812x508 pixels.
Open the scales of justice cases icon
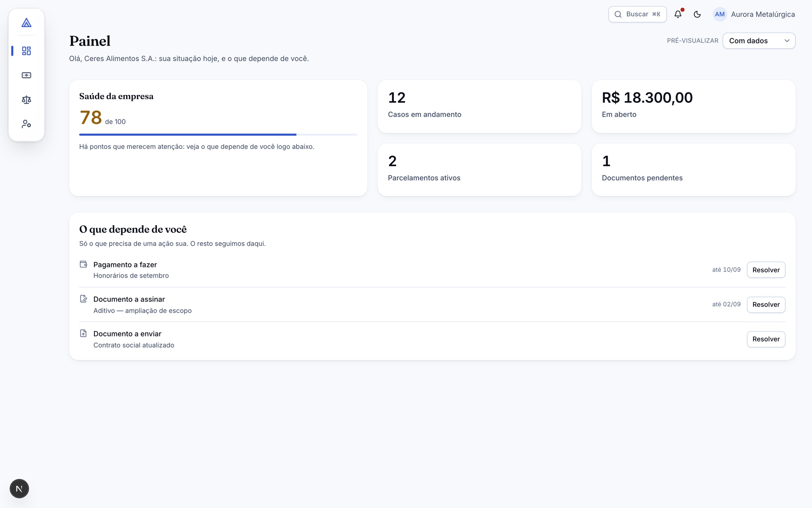click(26, 100)
